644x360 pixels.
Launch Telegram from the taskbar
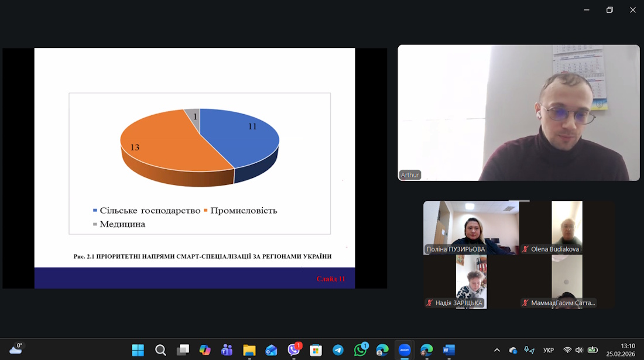click(338, 350)
